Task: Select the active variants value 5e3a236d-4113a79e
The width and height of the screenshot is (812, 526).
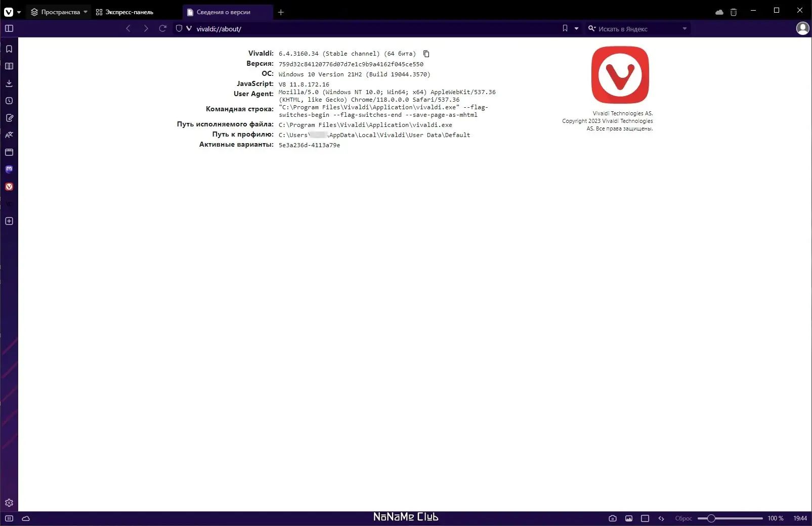Action: (310, 145)
